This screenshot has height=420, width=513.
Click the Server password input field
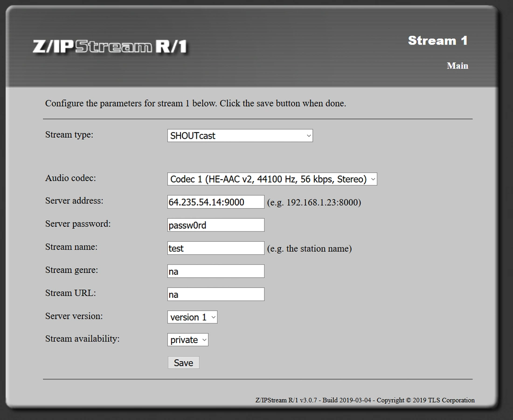coord(215,225)
